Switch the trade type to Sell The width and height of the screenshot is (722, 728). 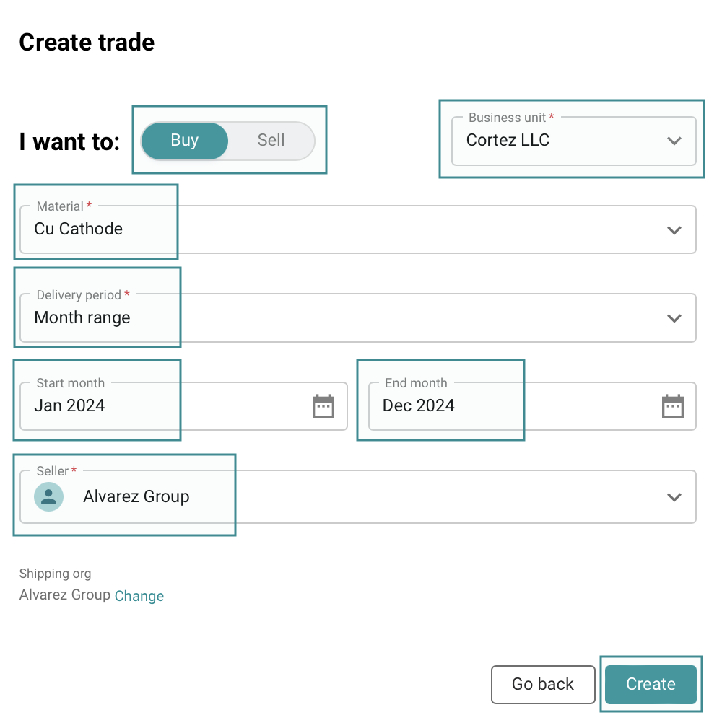(271, 141)
